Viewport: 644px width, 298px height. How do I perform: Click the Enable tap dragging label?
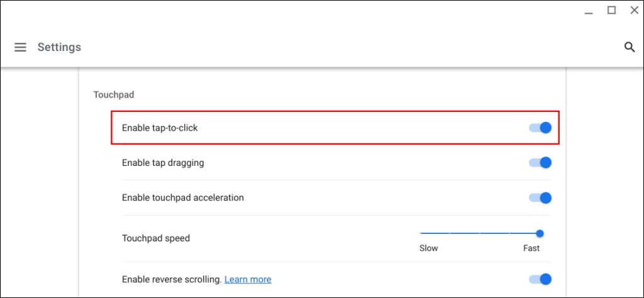pos(163,162)
